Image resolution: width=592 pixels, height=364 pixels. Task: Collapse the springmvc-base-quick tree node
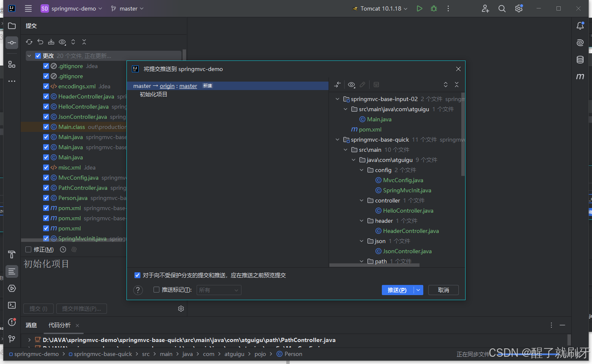pyautogui.click(x=337, y=140)
